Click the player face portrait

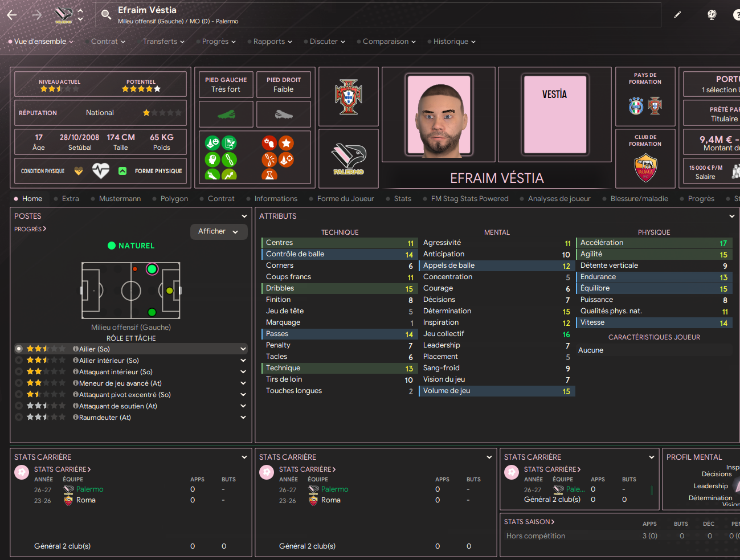(439, 115)
